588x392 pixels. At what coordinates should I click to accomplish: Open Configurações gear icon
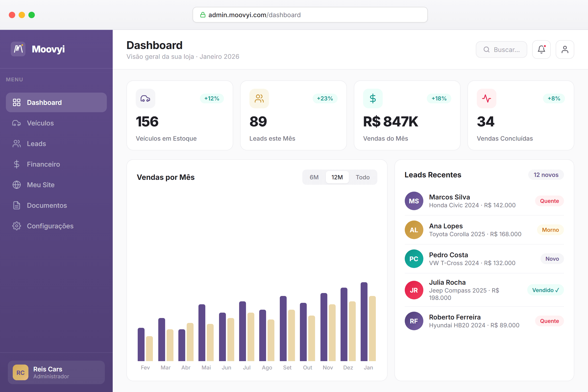click(x=16, y=226)
